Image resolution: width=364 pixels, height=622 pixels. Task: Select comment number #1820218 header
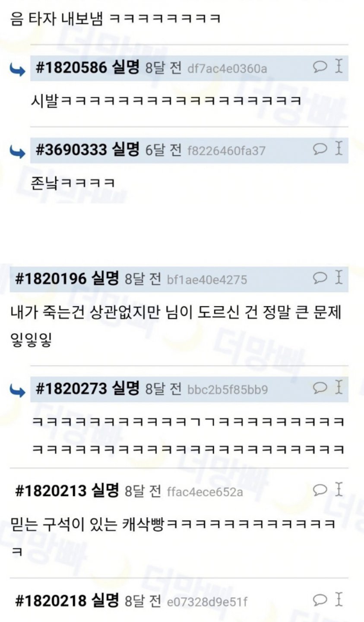click(179, 601)
